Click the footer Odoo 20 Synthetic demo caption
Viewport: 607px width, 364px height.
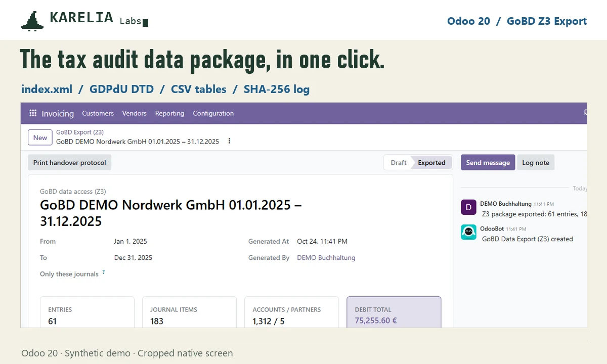point(127,353)
